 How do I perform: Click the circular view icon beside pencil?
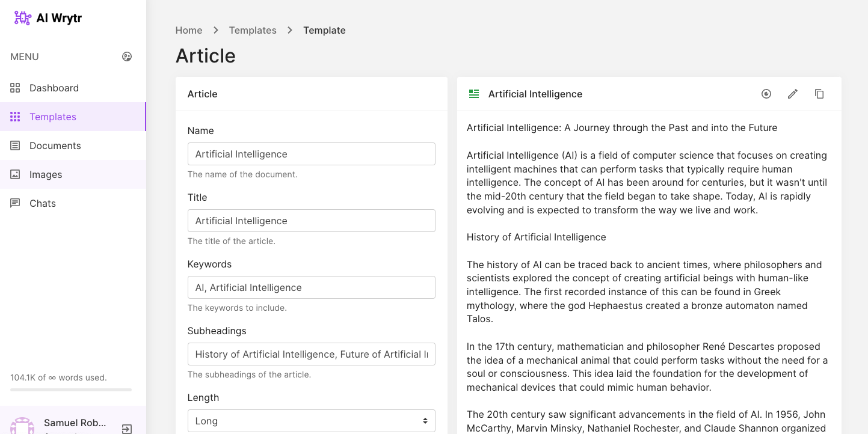point(766,94)
